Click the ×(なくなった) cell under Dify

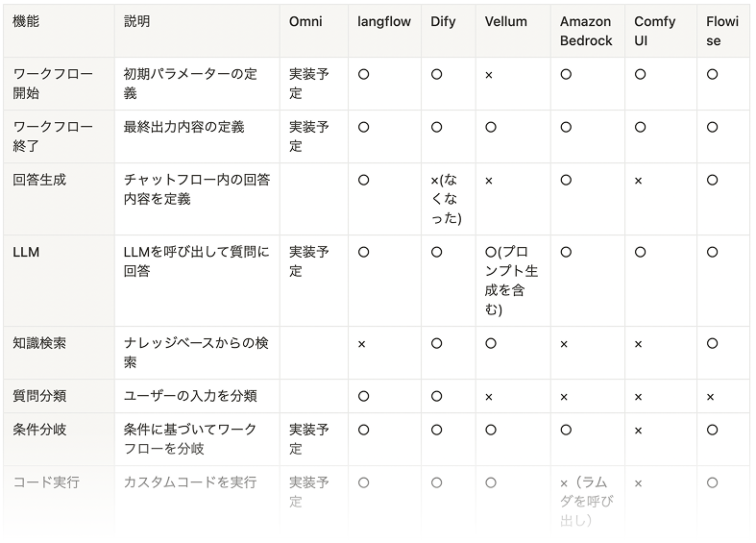[x=447, y=199]
